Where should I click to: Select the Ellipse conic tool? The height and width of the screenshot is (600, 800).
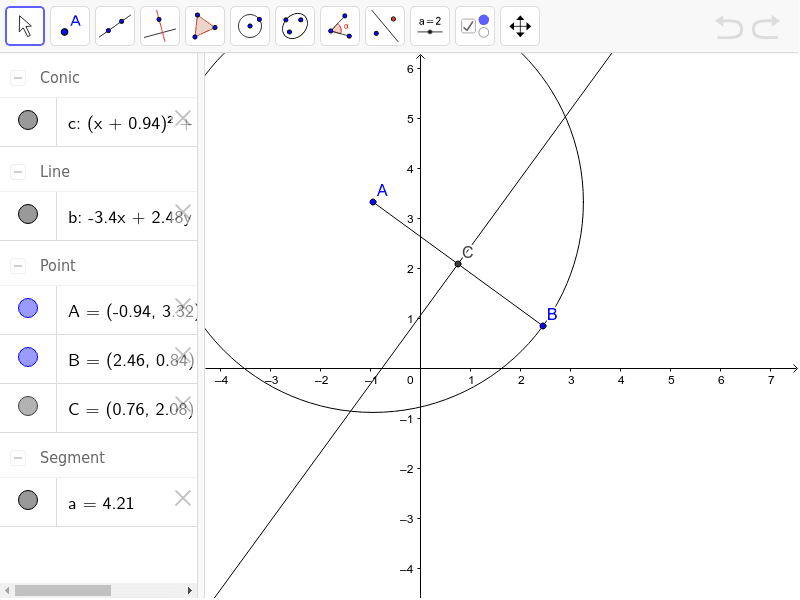[295, 26]
